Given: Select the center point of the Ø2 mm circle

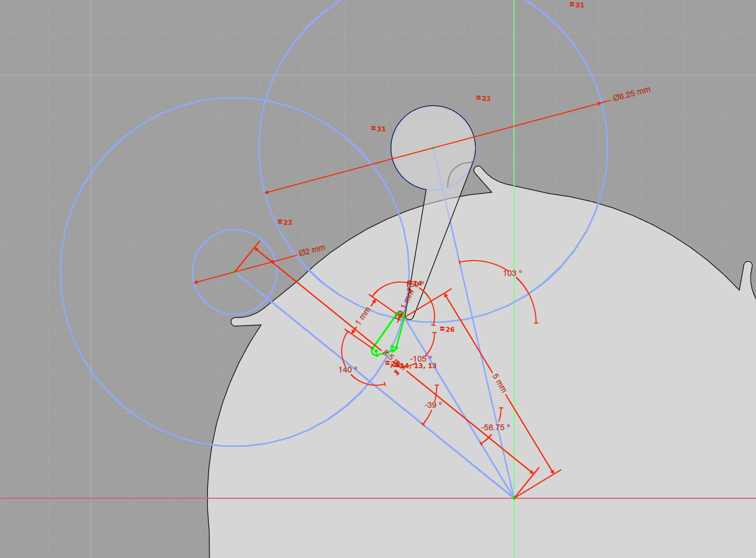Looking at the screenshot, I should point(235,272).
